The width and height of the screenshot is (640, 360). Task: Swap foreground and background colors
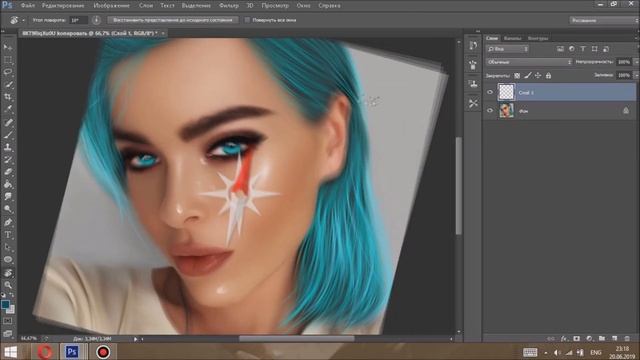(11, 295)
